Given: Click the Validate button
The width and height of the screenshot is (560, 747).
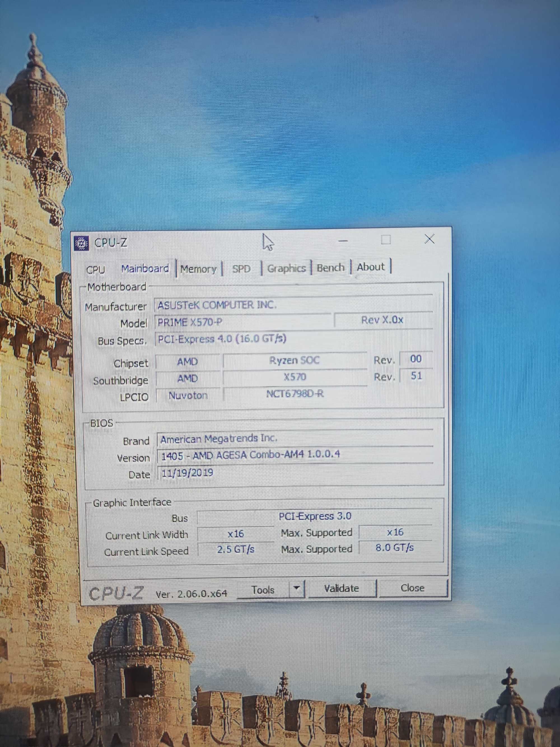Looking at the screenshot, I should [341, 588].
